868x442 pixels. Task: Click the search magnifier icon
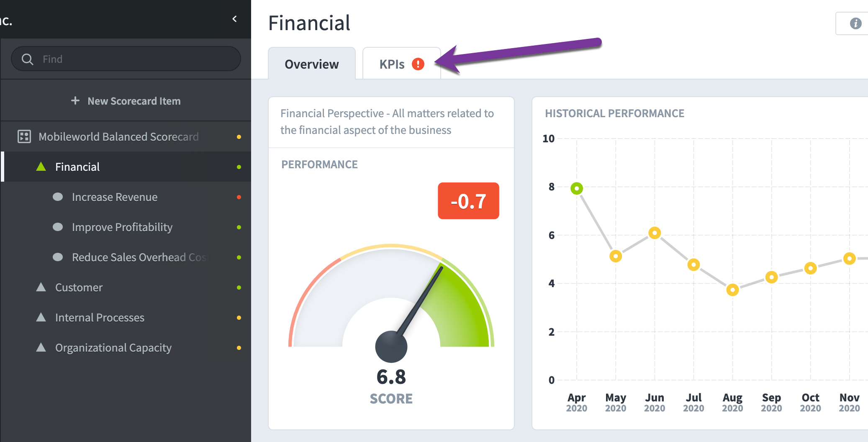pos(28,59)
